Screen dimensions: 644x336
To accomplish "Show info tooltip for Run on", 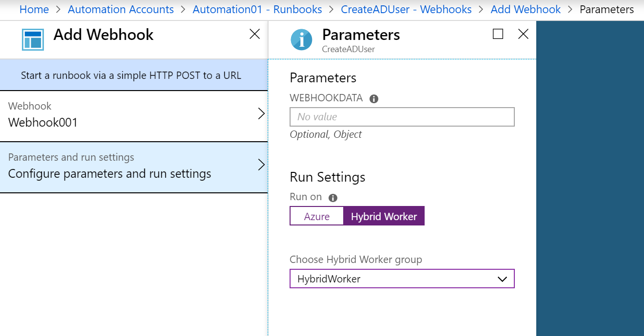I will 333,198.
